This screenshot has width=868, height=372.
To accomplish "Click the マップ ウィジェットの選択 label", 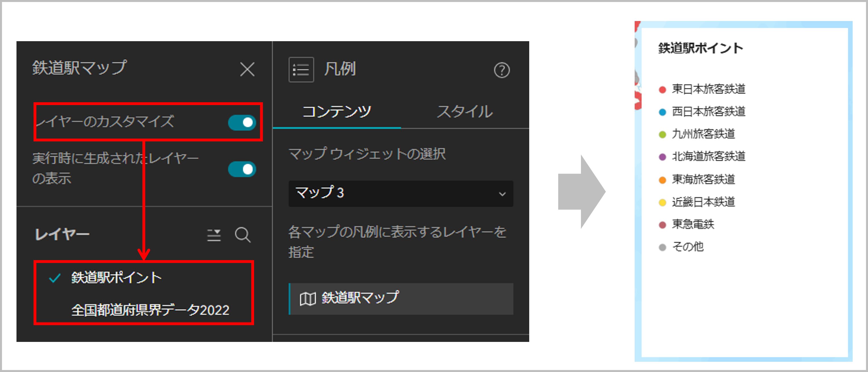I will coord(367,154).
